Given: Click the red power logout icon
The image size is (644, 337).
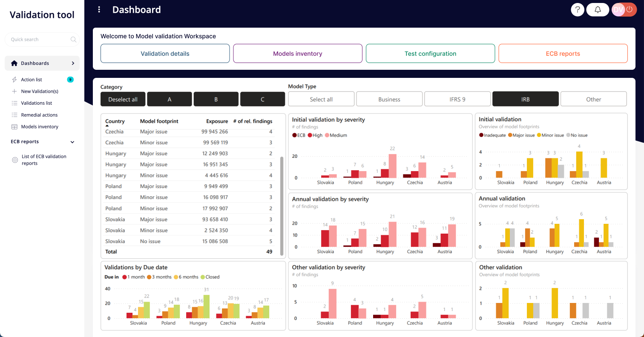Looking at the screenshot, I should click(x=629, y=9).
